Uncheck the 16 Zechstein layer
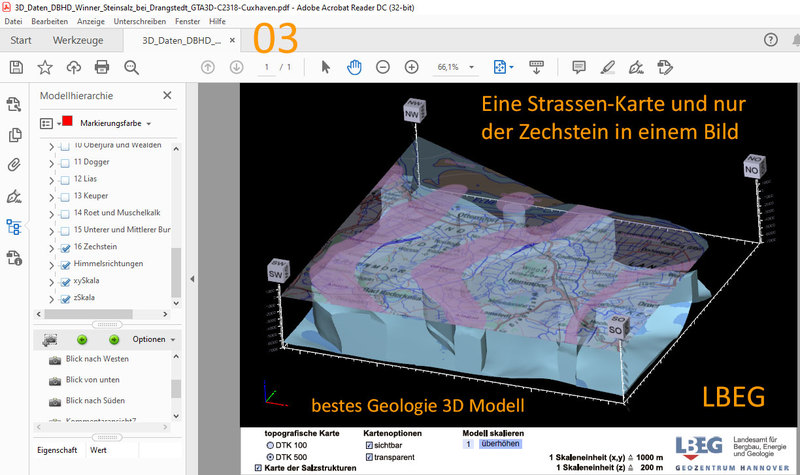The image size is (800, 475). (65, 247)
